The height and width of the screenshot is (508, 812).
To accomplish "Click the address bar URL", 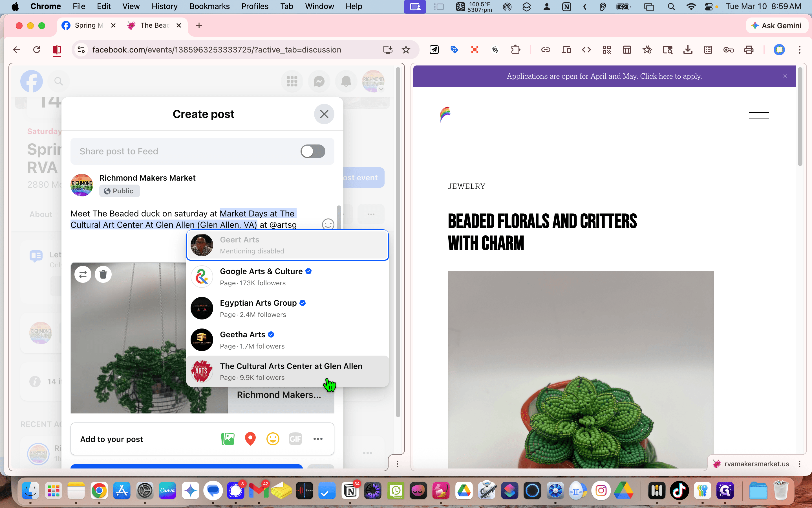I will coord(217,50).
